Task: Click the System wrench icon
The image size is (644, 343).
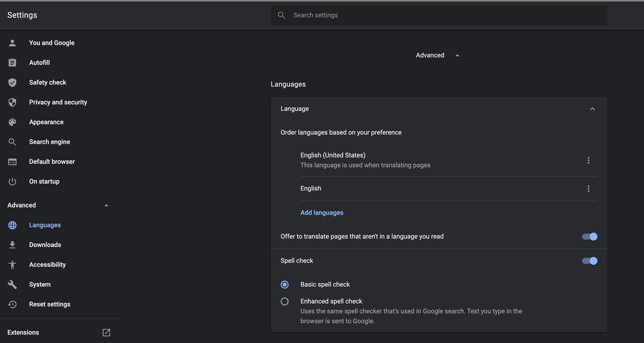Action: click(x=12, y=284)
